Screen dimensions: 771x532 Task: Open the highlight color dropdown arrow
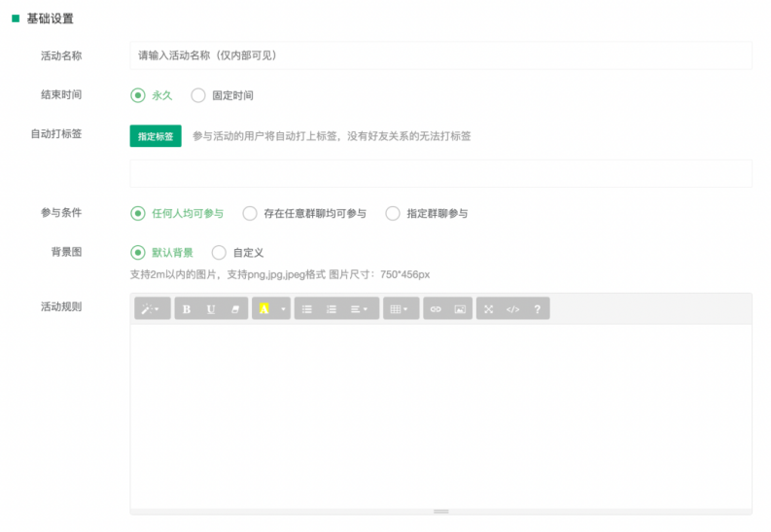[x=283, y=308]
